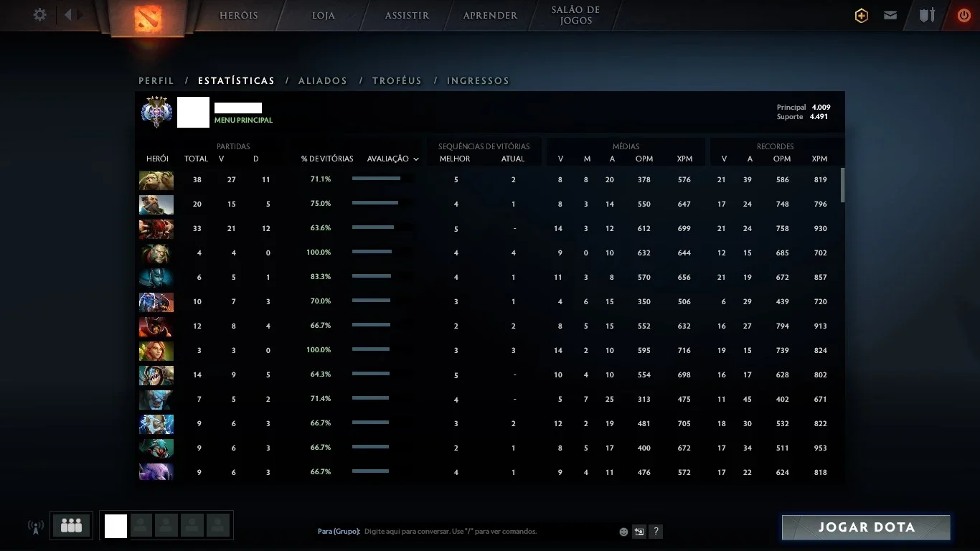Open the SALÃO DE JOGOS menu
The image size is (980, 551).
pyautogui.click(x=575, y=15)
